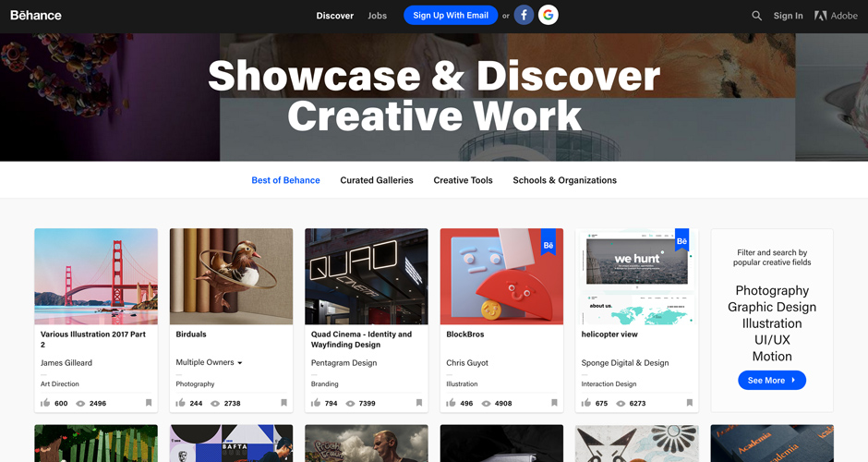Open the Quad Cinema sign thumbnail
The width and height of the screenshot is (868, 462).
click(x=367, y=276)
